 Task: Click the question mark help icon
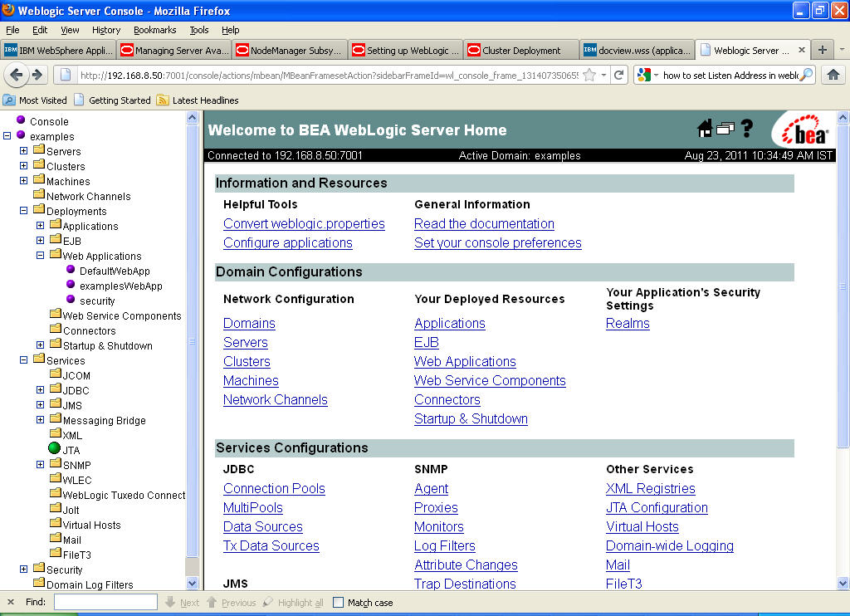[x=747, y=129]
